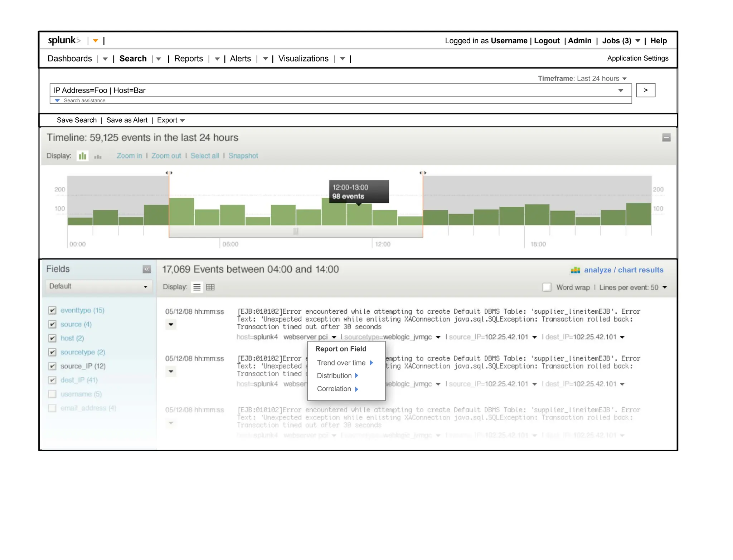Open the Dashboards menu
Image resolution: width=733 pixels, height=560 pixels.
(70, 59)
